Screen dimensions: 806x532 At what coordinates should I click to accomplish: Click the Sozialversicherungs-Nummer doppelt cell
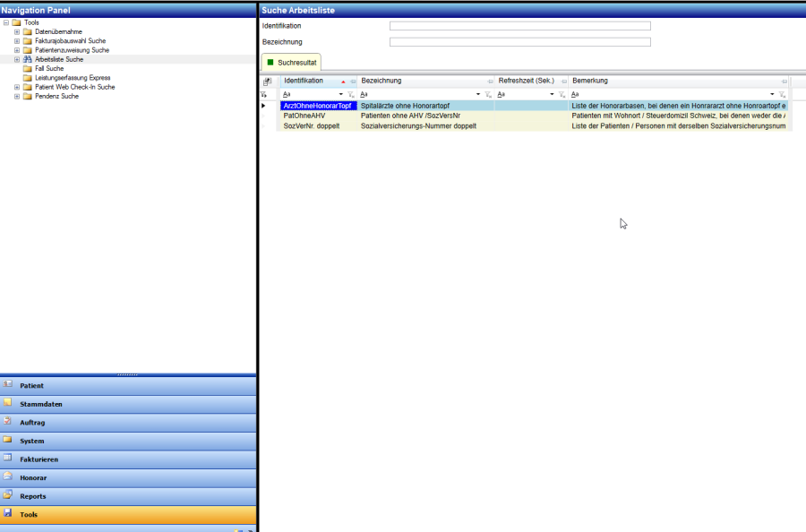425,126
